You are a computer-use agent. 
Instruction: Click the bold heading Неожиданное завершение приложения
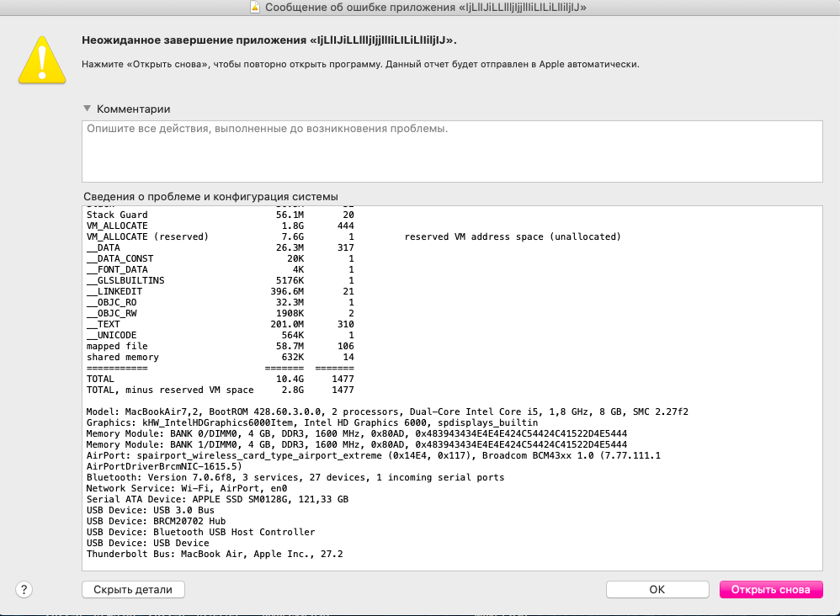pyautogui.click(x=269, y=40)
